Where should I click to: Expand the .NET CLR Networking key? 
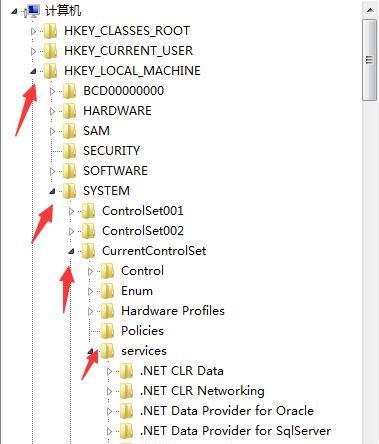point(109,391)
